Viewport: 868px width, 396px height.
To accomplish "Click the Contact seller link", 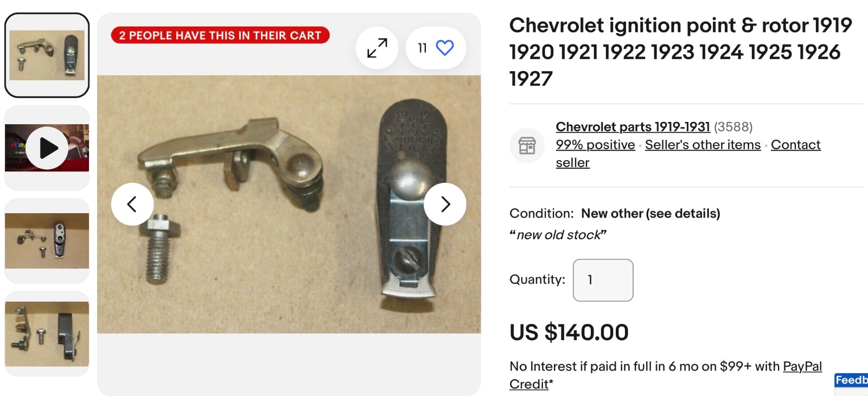I will pyautogui.click(x=795, y=145).
